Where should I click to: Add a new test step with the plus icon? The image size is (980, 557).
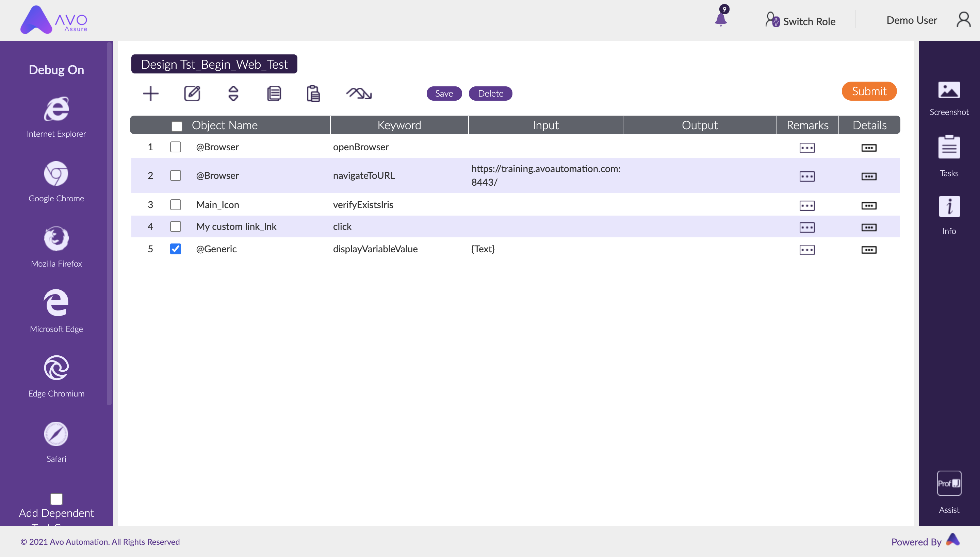click(x=150, y=93)
